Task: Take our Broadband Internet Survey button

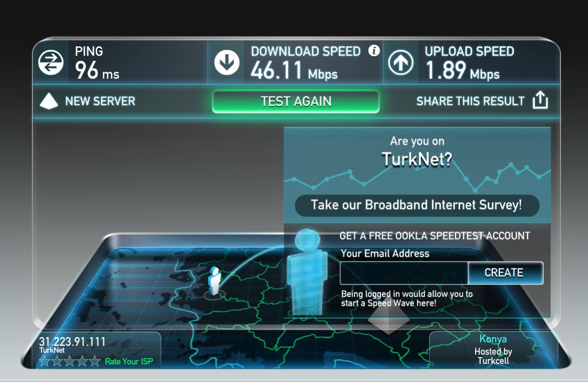Action: [417, 205]
